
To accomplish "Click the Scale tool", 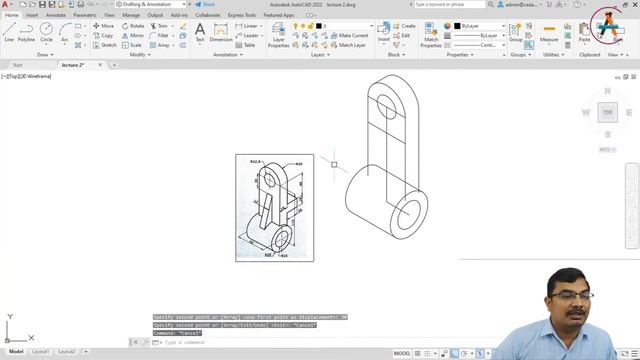I will click(132, 45).
